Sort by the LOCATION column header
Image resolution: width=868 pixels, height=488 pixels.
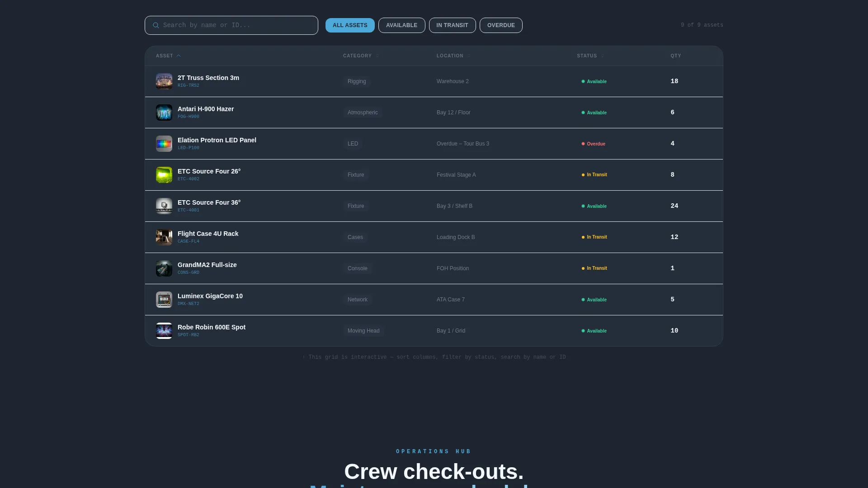point(453,56)
